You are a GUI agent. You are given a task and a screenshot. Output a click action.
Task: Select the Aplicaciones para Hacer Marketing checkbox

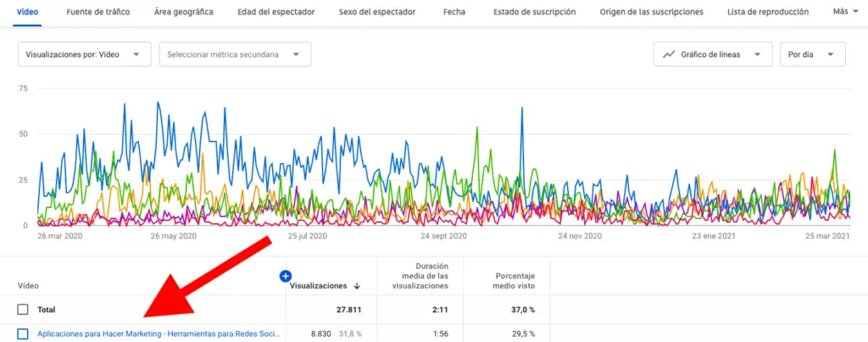coord(23,334)
